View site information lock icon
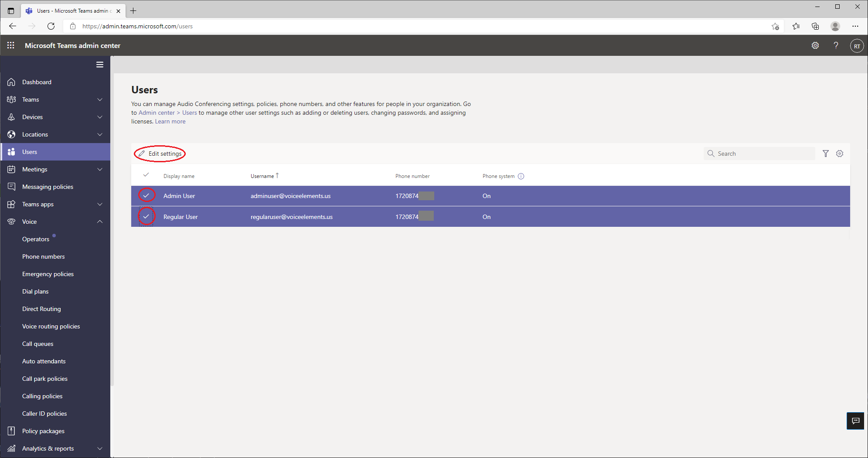868x458 pixels. coord(73,26)
